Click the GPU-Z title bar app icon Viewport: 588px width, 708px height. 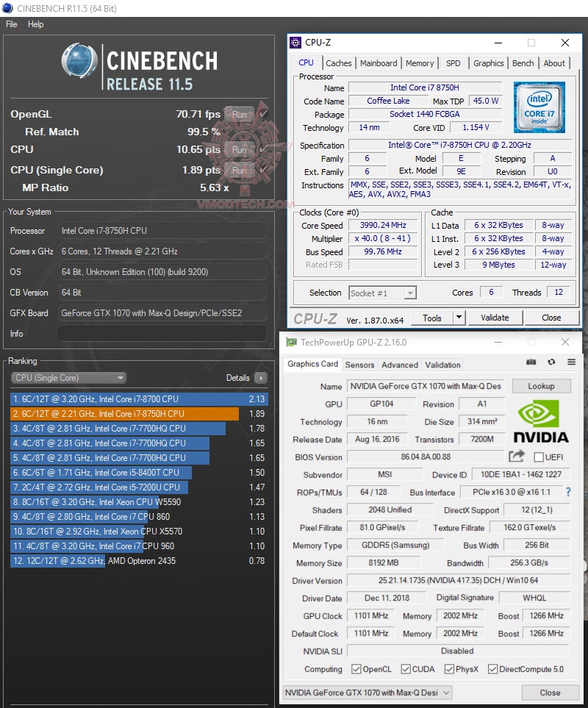tap(292, 343)
